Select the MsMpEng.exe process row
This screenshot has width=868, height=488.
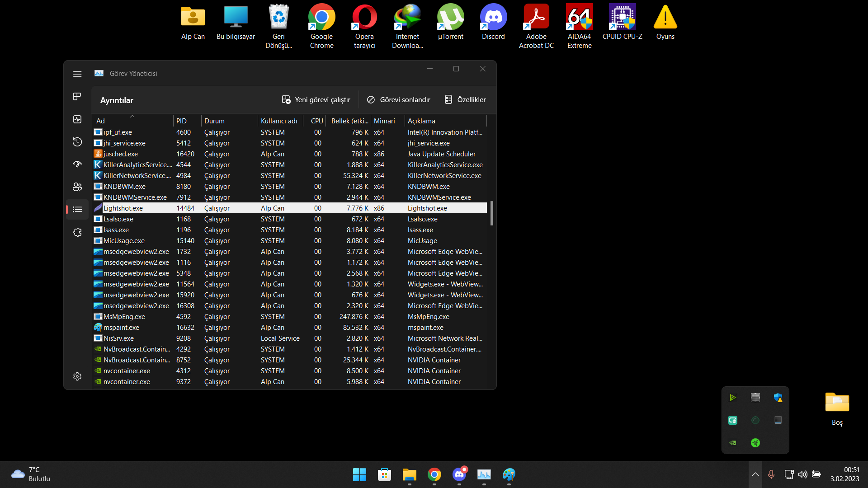tap(124, 317)
